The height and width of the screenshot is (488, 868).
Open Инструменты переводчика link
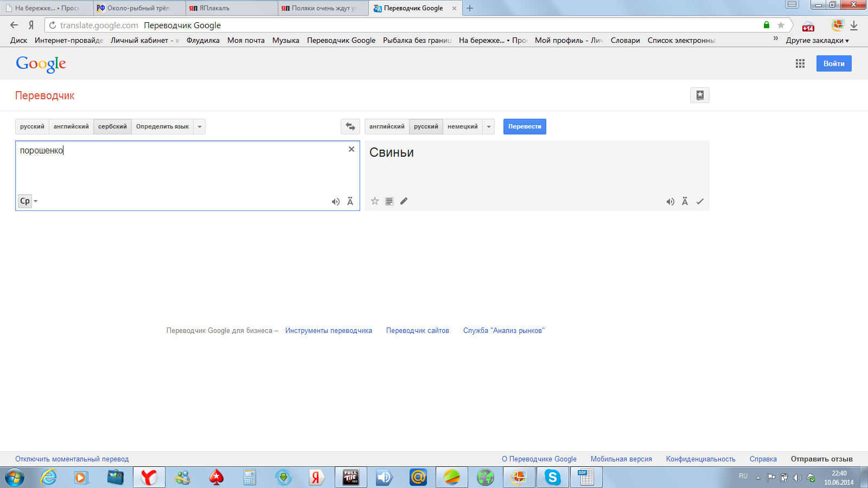[x=329, y=331]
